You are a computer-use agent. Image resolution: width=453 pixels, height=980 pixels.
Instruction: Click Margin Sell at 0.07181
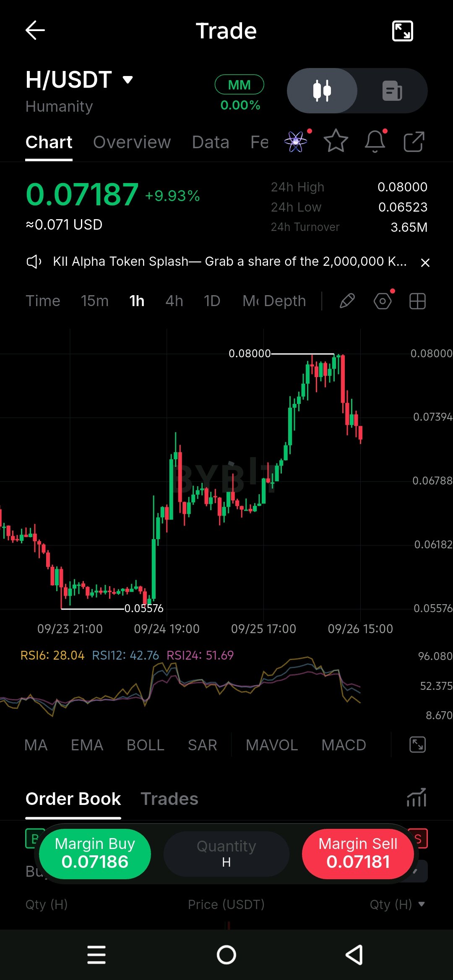358,854
